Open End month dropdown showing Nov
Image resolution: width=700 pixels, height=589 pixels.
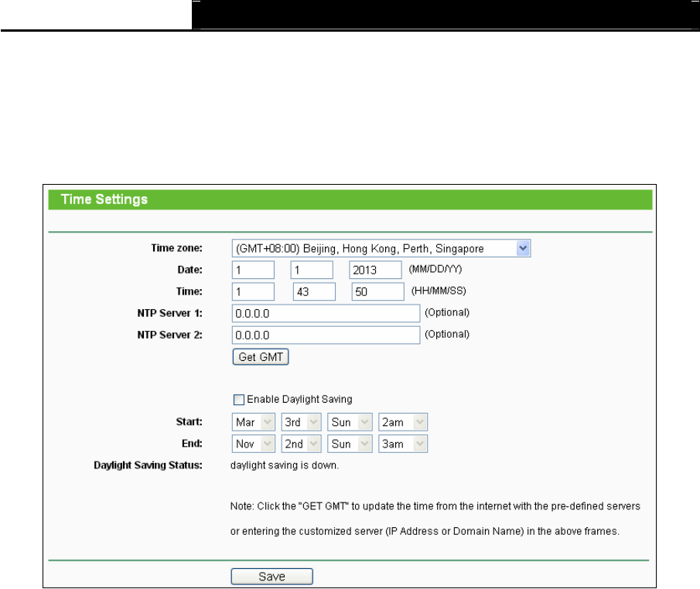(x=253, y=444)
